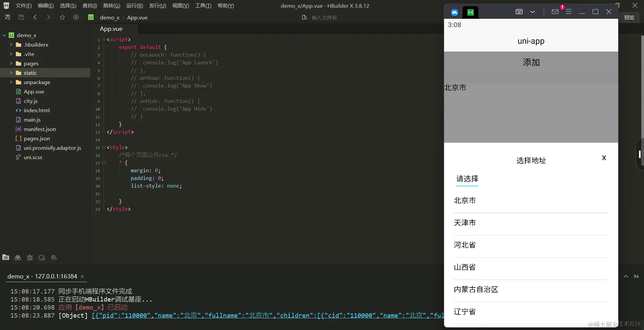
Task: Click the sync refresh icon in bottom bar
Action: tap(42, 257)
